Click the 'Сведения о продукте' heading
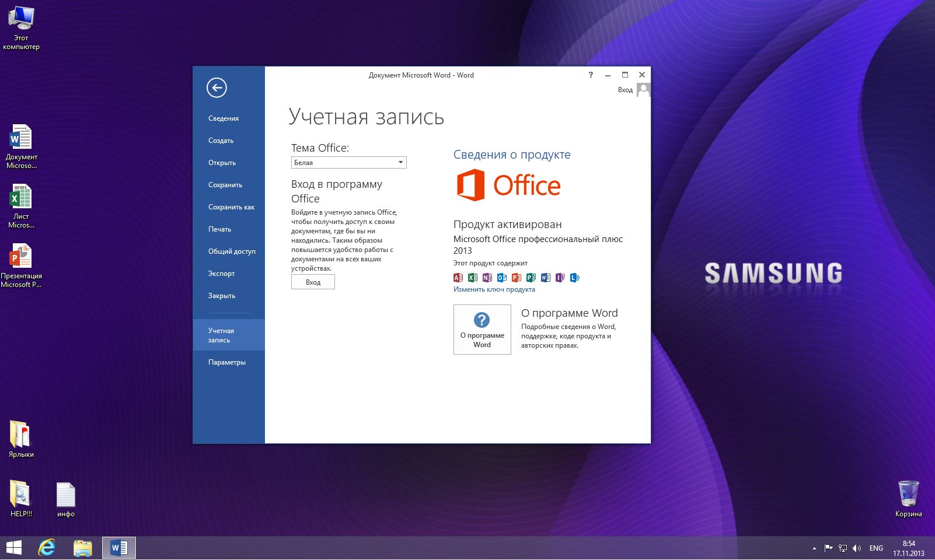The height and width of the screenshot is (560, 935). pyautogui.click(x=512, y=155)
